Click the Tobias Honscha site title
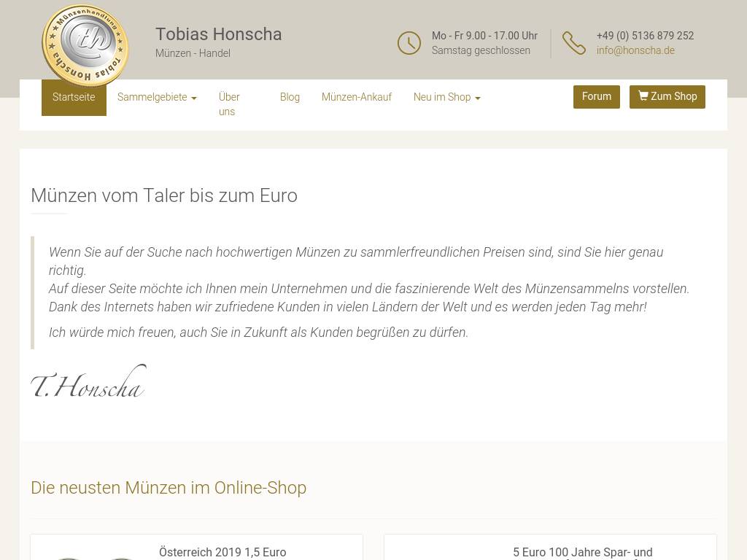Viewport: 747px width, 560px height. tap(218, 34)
